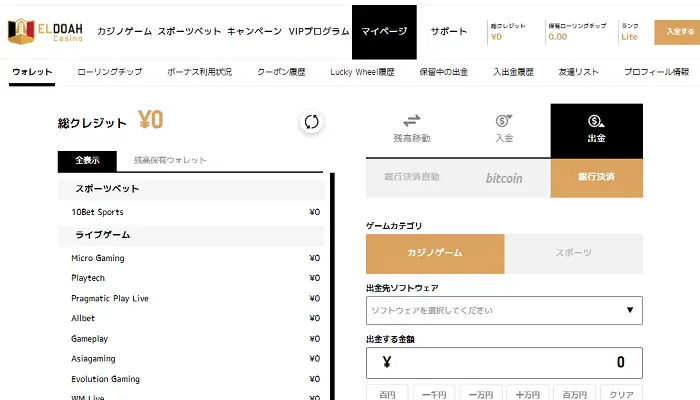Choose 銀行決済 payment method

[596, 178]
